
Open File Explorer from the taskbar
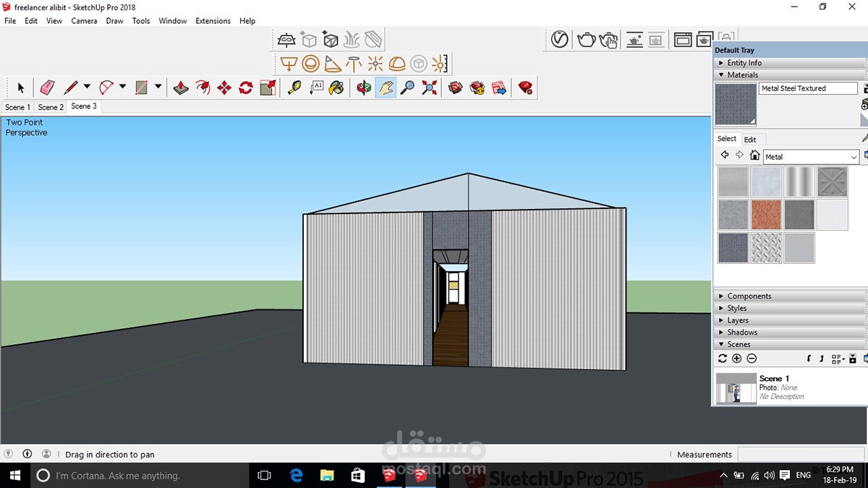pyautogui.click(x=327, y=475)
